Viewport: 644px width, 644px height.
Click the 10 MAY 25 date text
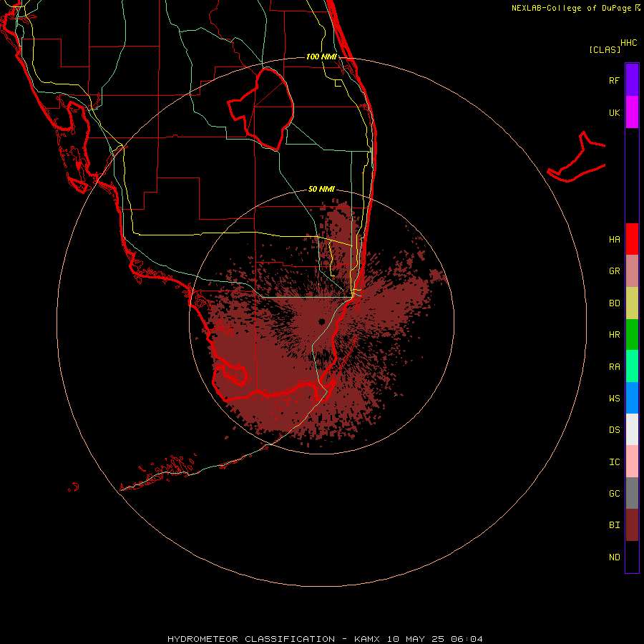pos(415,639)
